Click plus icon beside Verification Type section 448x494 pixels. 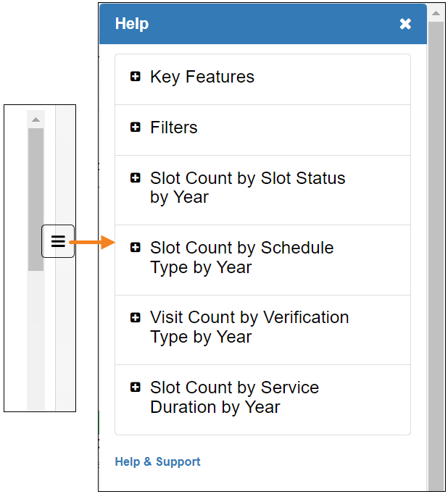136,317
